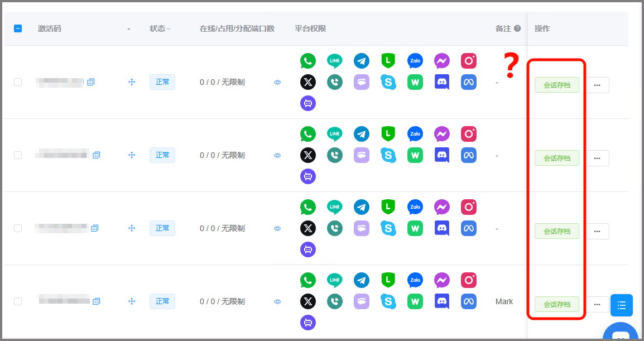Open the 状态 column filter dropdown

(x=169, y=28)
